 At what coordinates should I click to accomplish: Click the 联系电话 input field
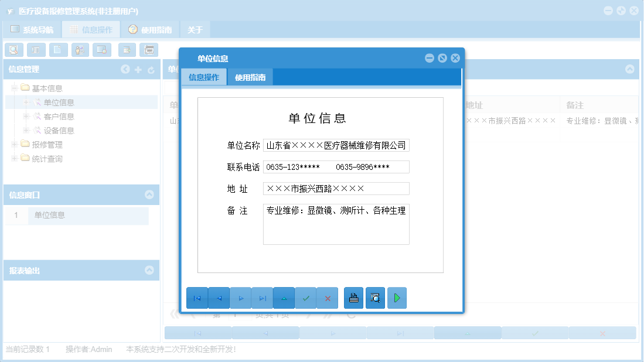(336, 167)
